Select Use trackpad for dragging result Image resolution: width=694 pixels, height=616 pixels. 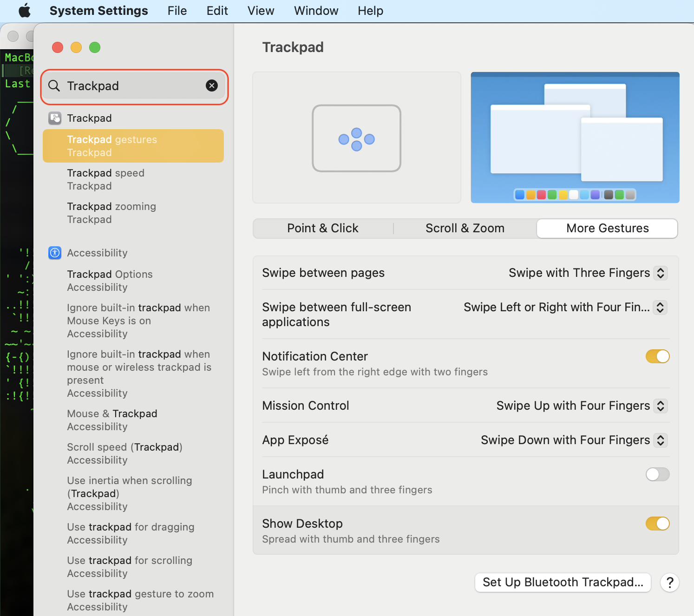(x=133, y=533)
